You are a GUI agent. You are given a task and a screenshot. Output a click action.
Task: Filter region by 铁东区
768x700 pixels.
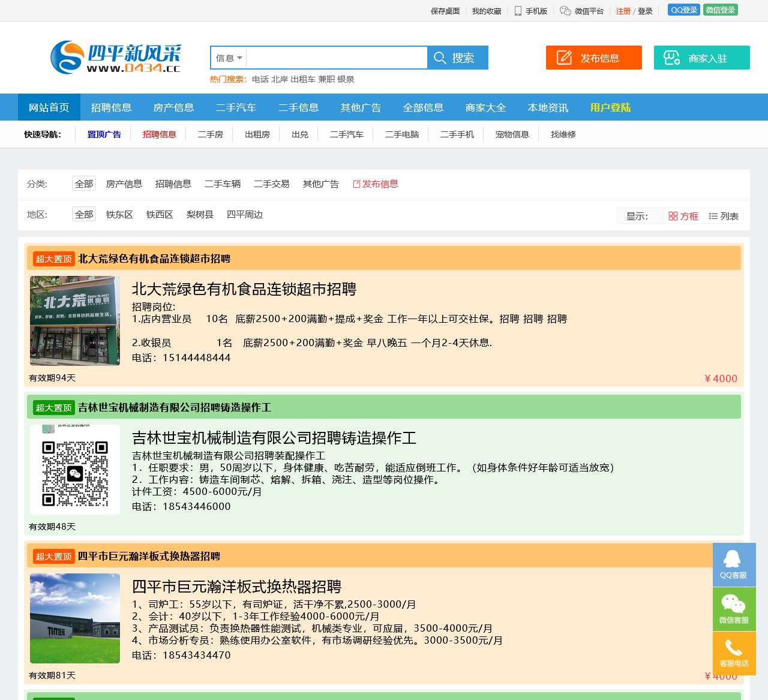click(119, 214)
